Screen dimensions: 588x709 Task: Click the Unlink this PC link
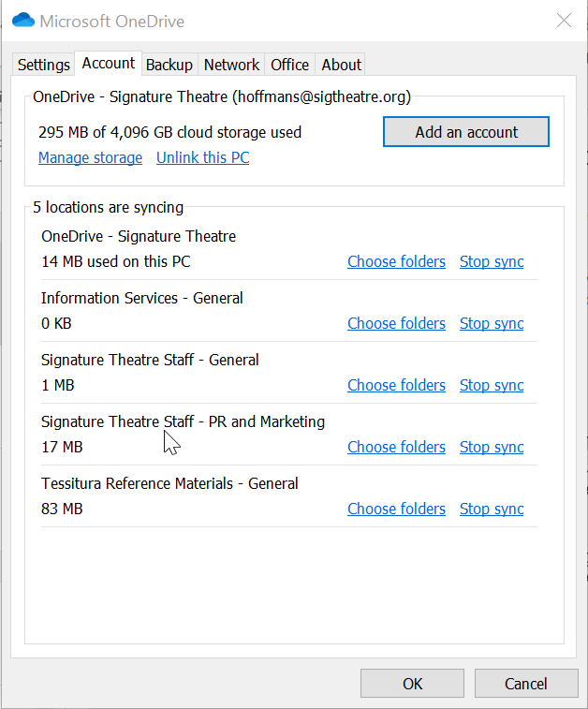point(202,157)
